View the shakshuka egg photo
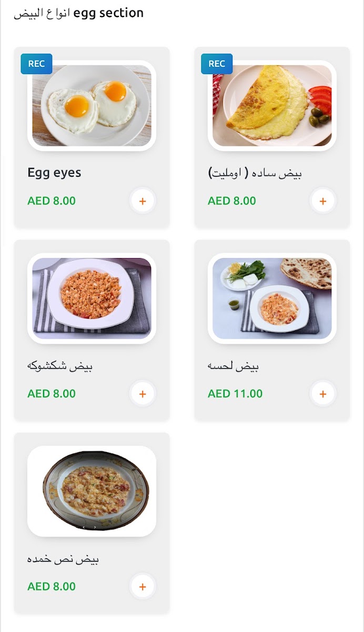Screen dimensions: 364x632 pos(92,298)
